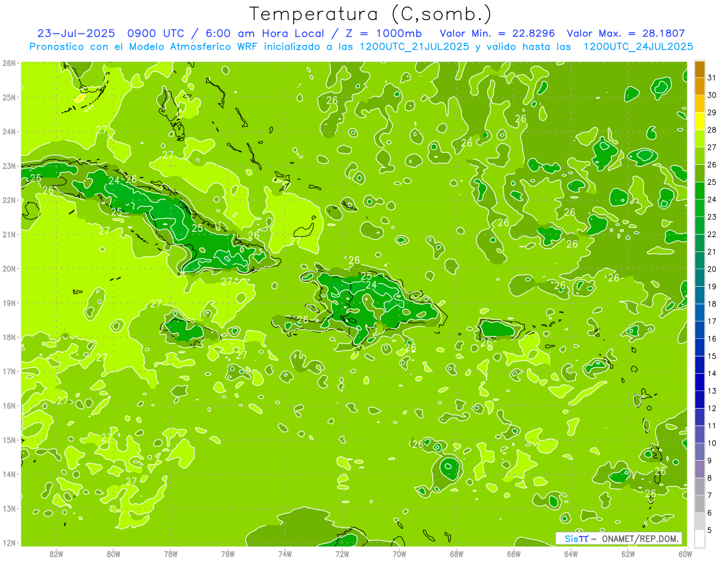
Task: Click the 1200UTC_24JUL2025 valid-until time
Action: [x=638, y=47]
